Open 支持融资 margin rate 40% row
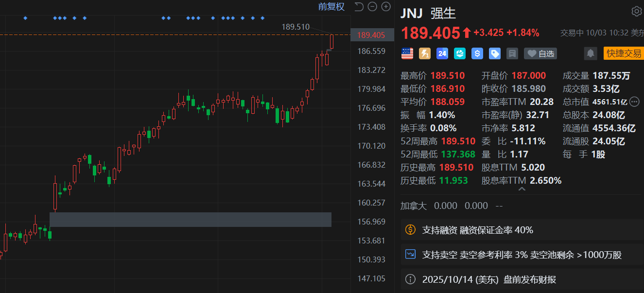This screenshot has height=293, width=644. [x=522, y=230]
